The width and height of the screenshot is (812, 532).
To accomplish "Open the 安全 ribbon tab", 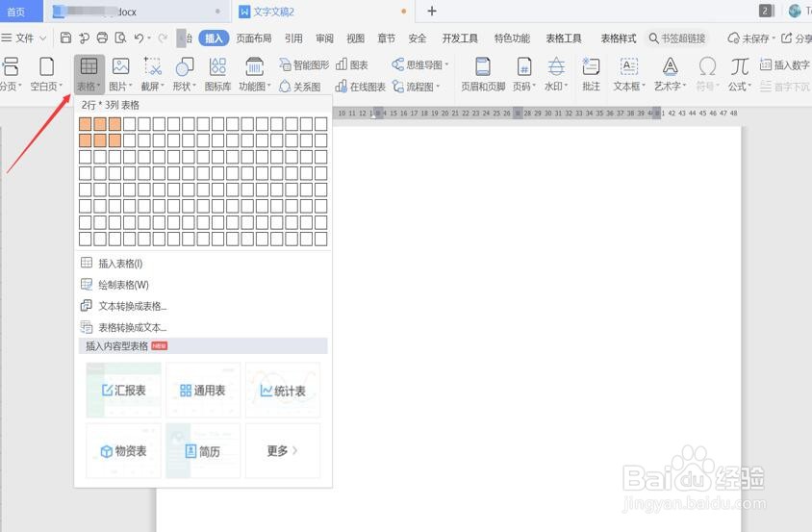I will pos(418,38).
